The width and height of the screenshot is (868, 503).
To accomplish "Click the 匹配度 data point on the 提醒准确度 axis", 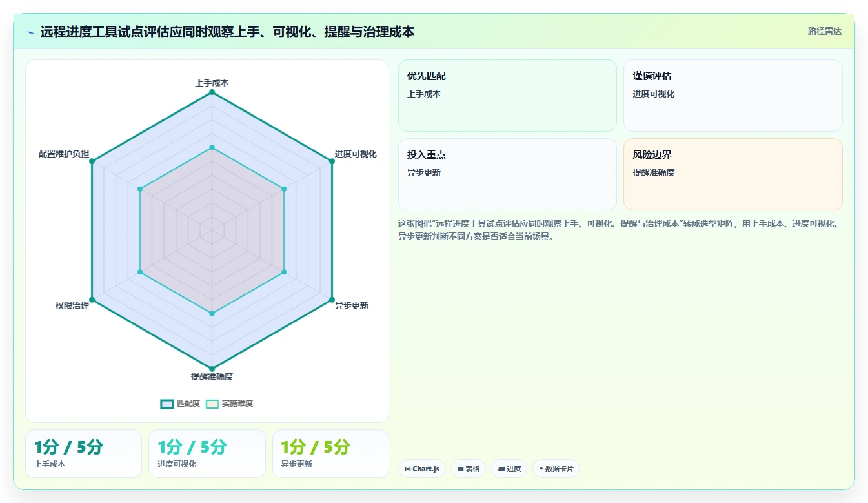I will coord(212,369).
